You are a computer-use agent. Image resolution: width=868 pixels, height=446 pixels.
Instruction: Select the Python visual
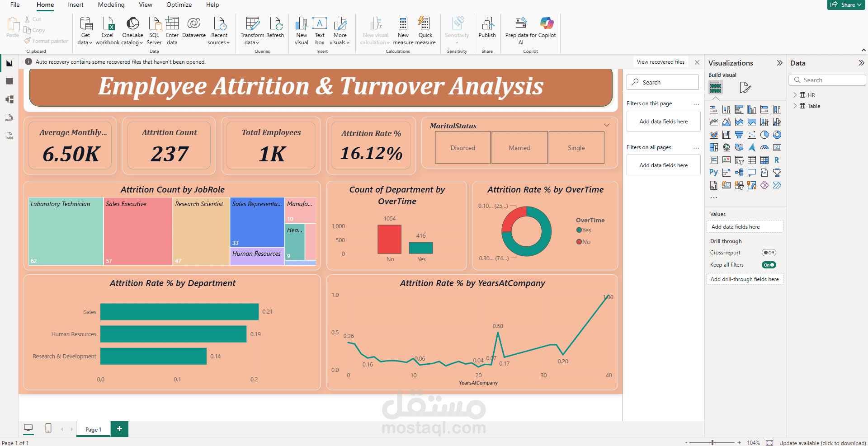(714, 173)
